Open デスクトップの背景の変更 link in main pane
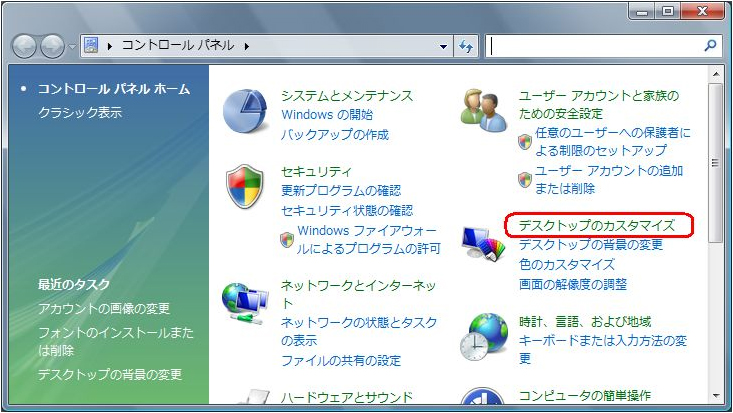Screen dimensions: 733x413 pyautogui.click(x=591, y=245)
